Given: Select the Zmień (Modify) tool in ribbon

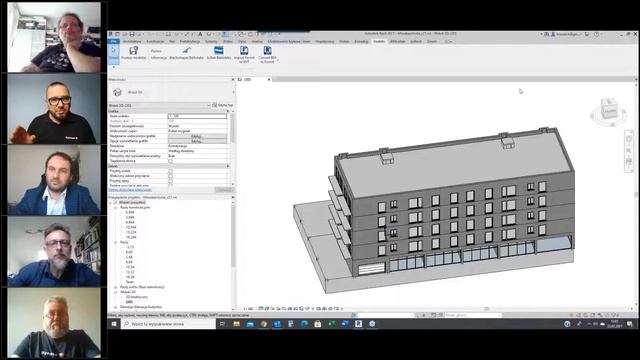Looking at the screenshot, I should pyautogui.click(x=113, y=54).
